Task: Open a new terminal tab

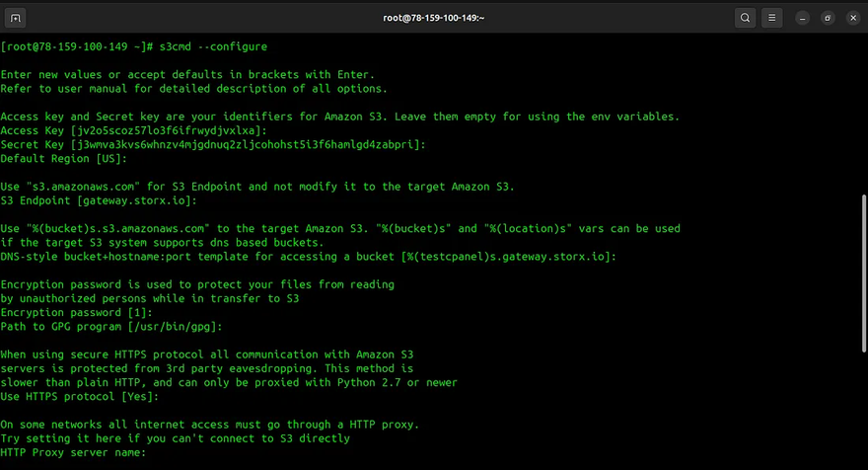Action: pyautogui.click(x=19, y=18)
